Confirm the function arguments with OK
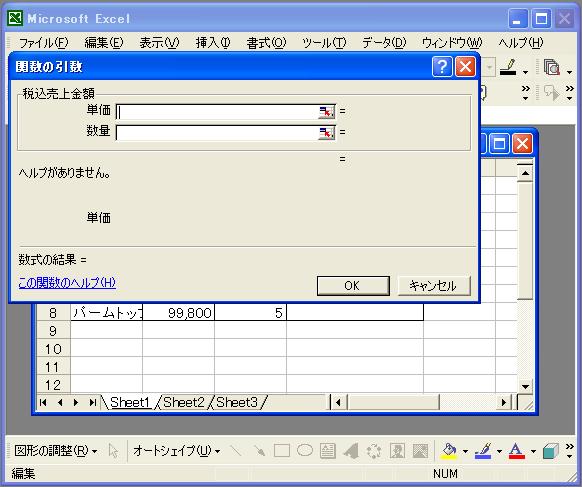582x487 pixels. pos(353,285)
